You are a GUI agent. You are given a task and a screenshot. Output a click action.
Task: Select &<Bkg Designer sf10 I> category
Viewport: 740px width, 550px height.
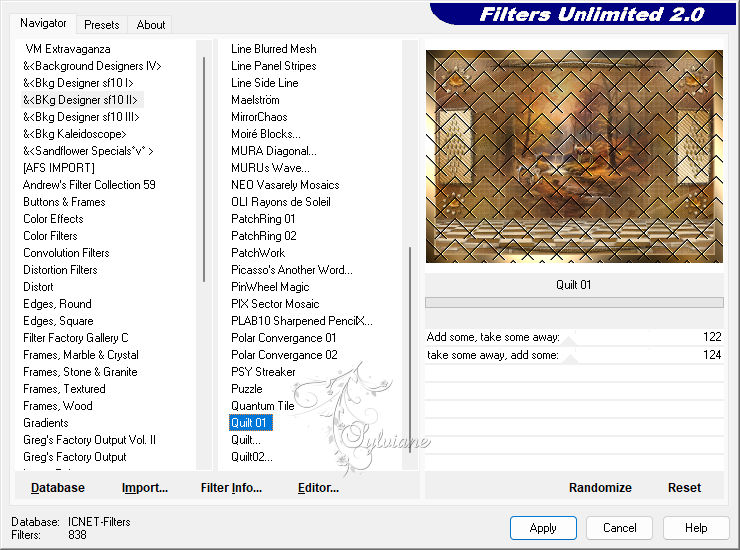tap(78, 83)
